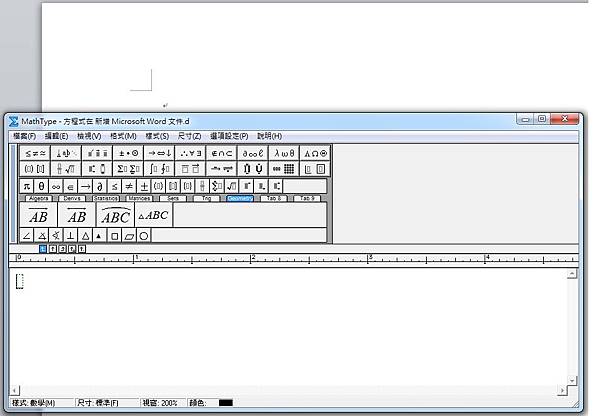Insert the measured angle symbol
Viewport: 600px width, 416px height.
point(41,236)
